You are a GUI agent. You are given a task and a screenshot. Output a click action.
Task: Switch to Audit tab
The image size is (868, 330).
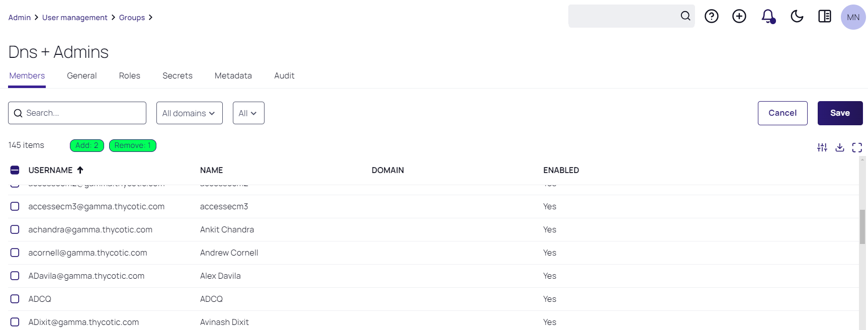[x=285, y=75]
